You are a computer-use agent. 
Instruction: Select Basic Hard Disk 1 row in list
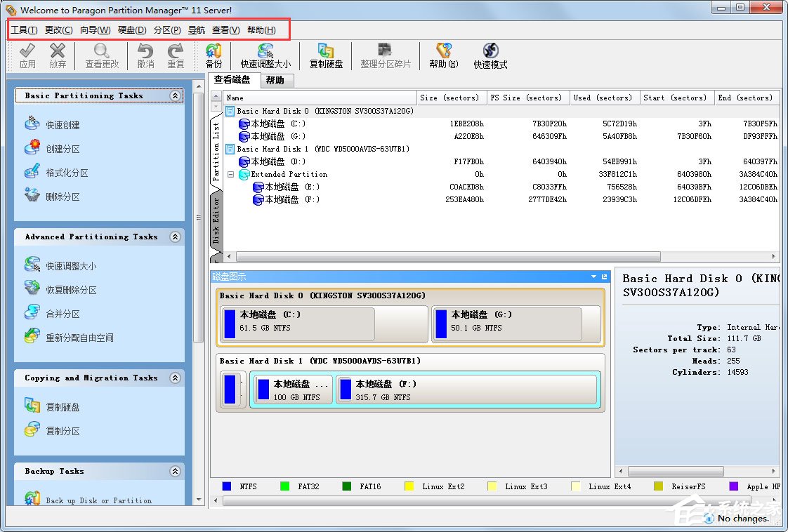click(501, 149)
